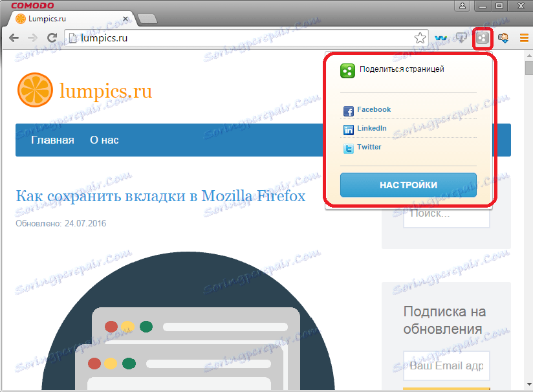The width and height of the screenshot is (533, 392).
Task: Click the blue W extension icon
Action: [441, 38]
